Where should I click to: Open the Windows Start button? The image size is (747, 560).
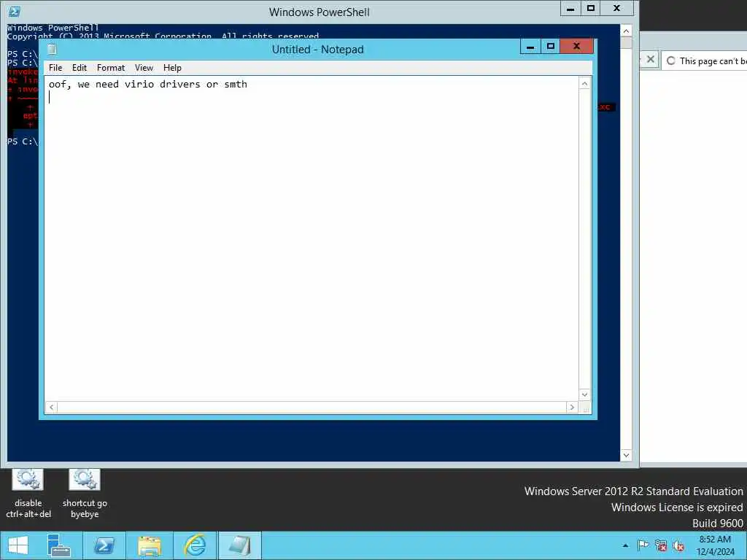tap(18, 545)
